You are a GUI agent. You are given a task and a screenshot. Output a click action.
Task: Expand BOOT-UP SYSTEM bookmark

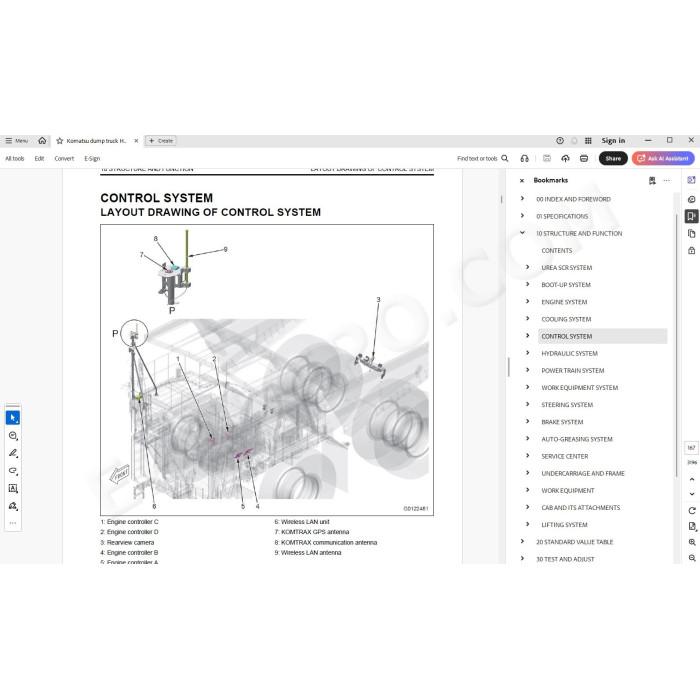pos(527,284)
